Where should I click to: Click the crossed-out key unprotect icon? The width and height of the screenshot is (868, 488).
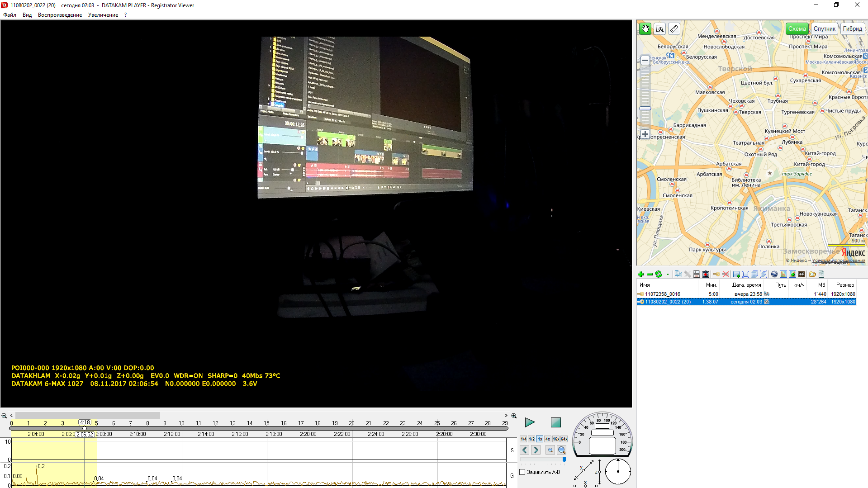726,274
